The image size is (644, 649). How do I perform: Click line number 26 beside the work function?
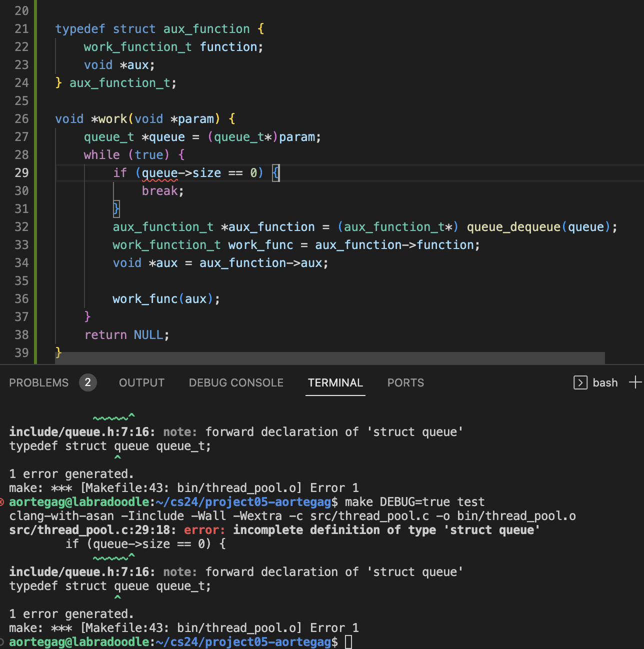coord(21,118)
